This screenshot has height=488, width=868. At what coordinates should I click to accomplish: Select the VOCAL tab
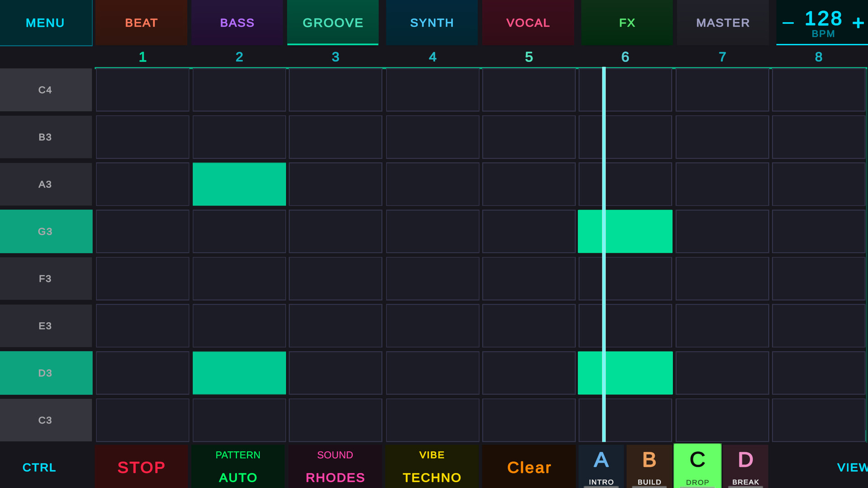pyautogui.click(x=528, y=23)
